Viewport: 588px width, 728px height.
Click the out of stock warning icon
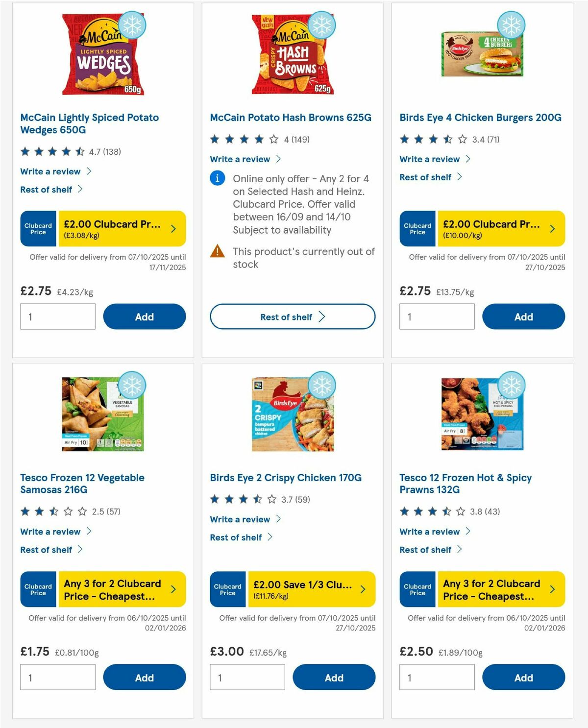click(x=217, y=251)
